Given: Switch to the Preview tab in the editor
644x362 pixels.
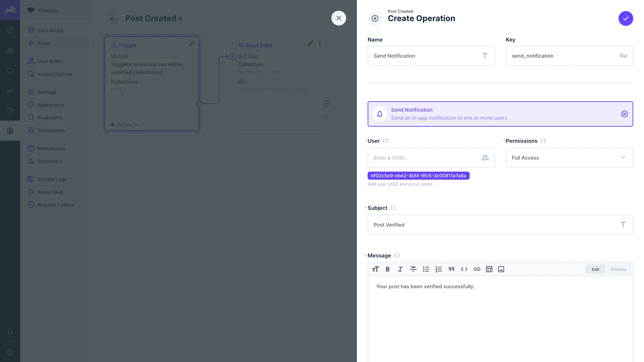Looking at the screenshot, I should click(618, 269).
